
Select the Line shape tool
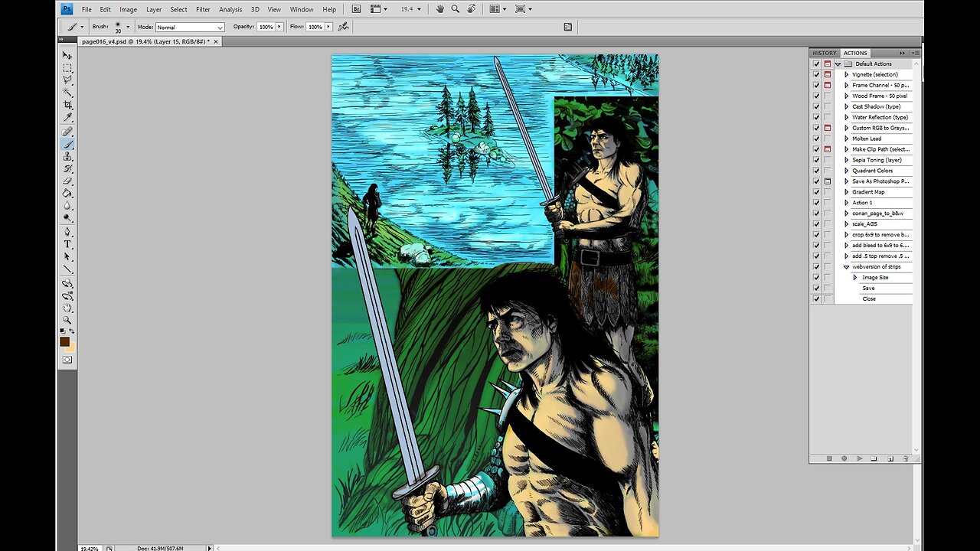pyautogui.click(x=67, y=269)
